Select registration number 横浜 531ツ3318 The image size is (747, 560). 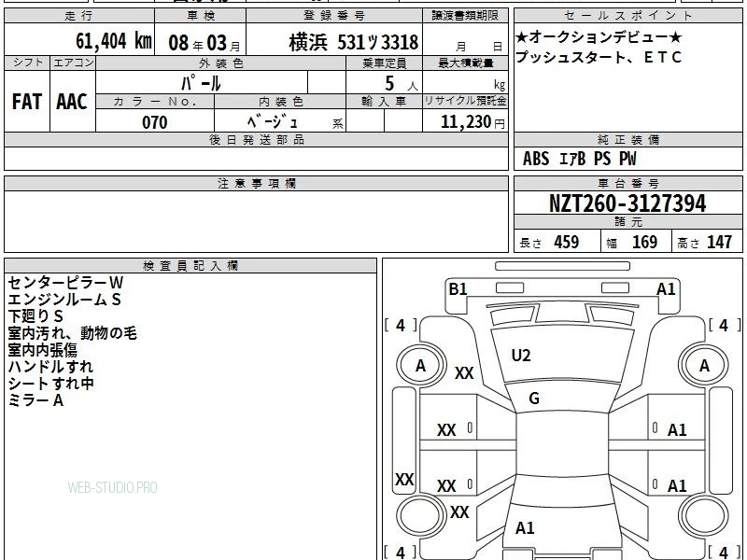(x=354, y=42)
